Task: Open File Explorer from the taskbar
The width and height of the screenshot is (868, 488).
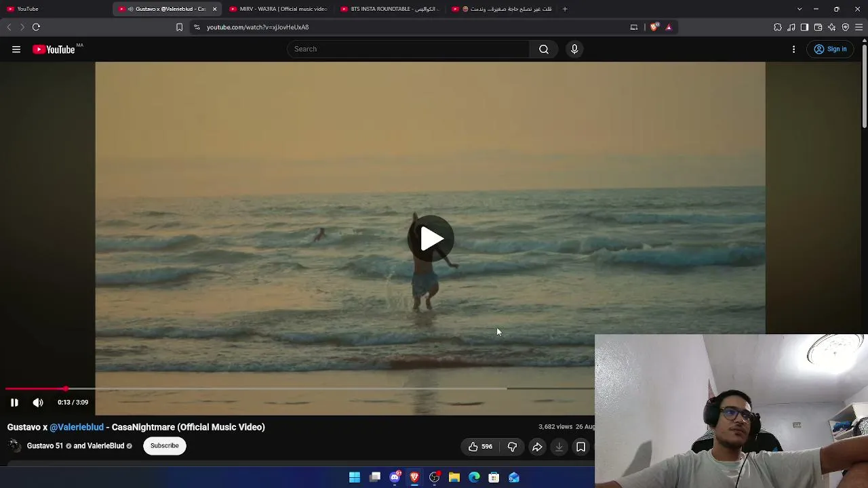Action: pos(454,478)
